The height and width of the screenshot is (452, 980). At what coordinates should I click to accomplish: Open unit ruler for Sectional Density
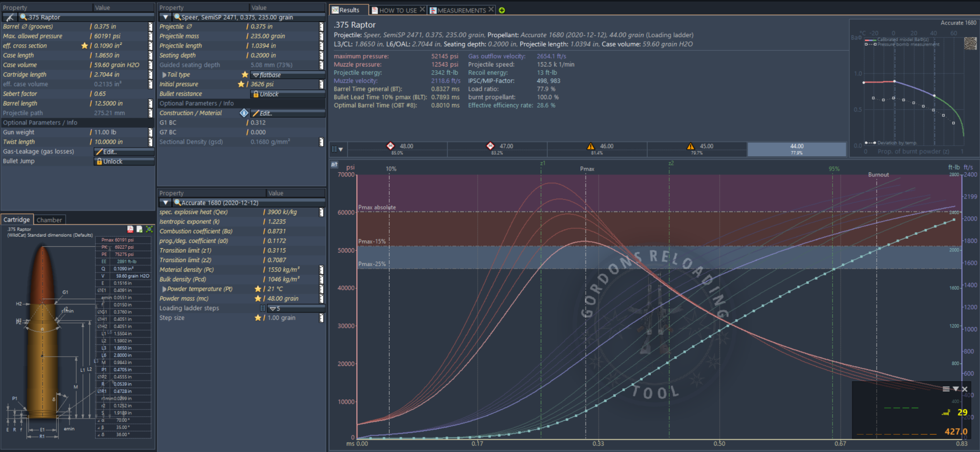click(x=321, y=142)
